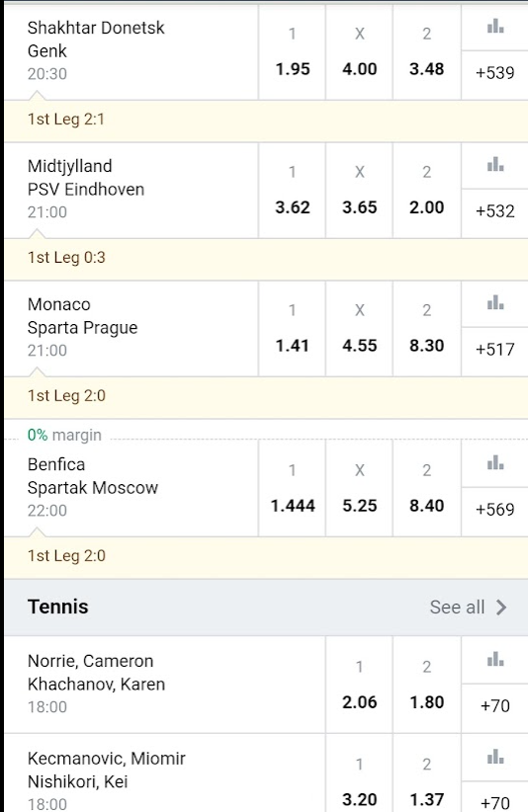528x812 pixels.
Task: Open statistics icon for Monaco vs Sparta Prague
Action: click(494, 303)
